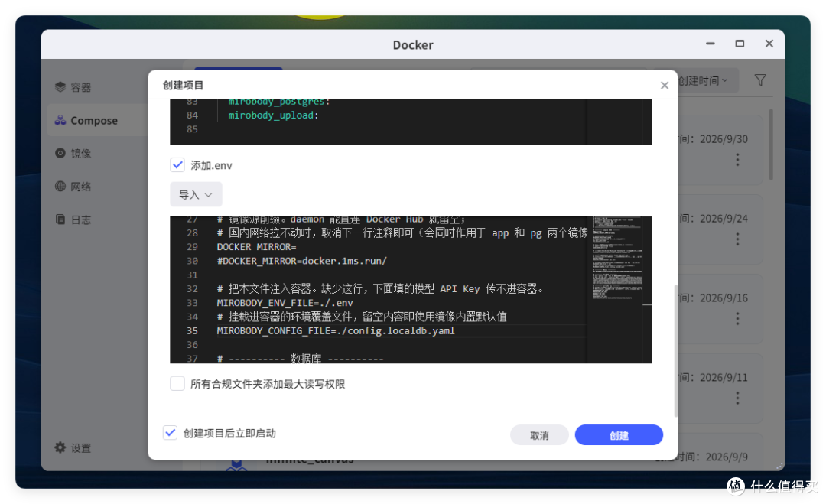Screen dimensions: 826x504
Task: Click the 容器 stack icon
Action: click(60, 87)
